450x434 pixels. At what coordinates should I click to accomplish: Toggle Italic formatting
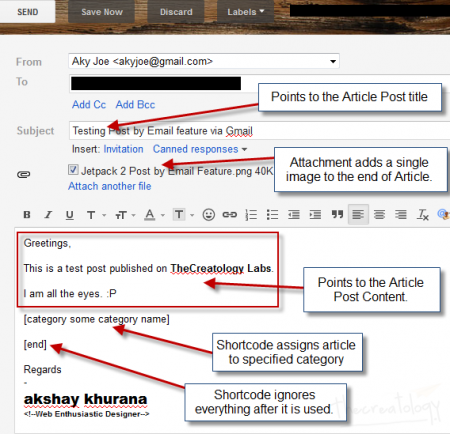49,215
